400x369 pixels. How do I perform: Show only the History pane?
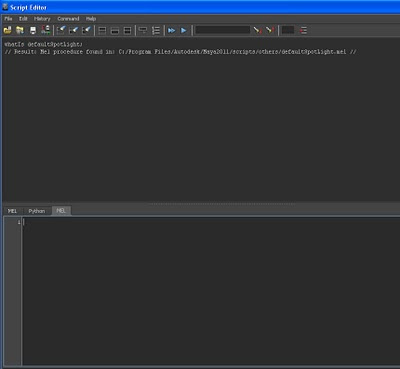102,30
